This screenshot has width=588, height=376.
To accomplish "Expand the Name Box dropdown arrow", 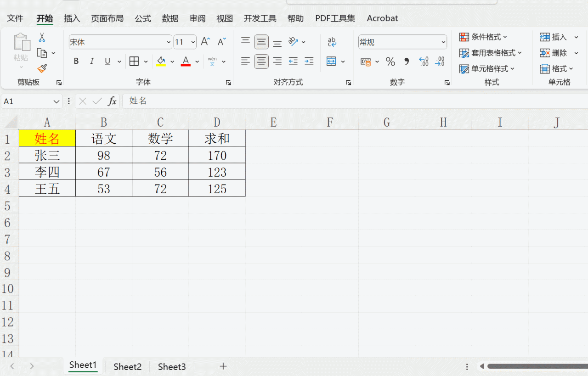I will pyautogui.click(x=57, y=101).
